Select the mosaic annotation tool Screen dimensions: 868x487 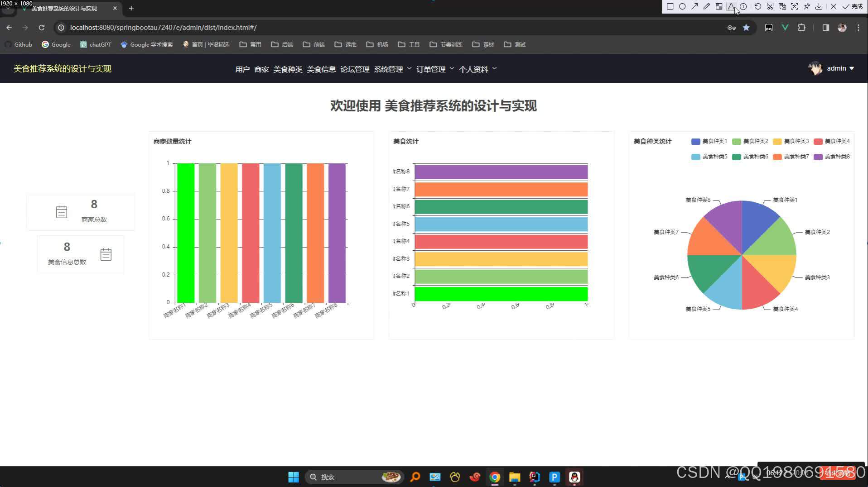click(x=719, y=6)
